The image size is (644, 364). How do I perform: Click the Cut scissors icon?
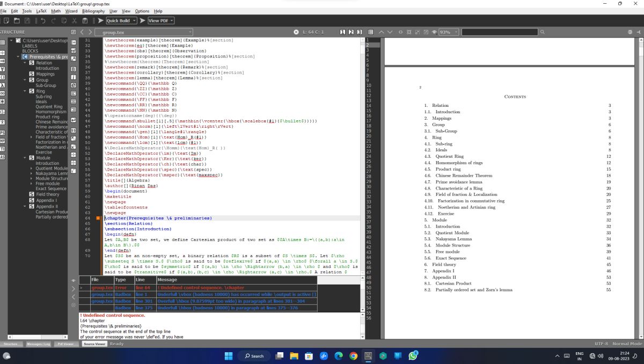coord(75,20)
